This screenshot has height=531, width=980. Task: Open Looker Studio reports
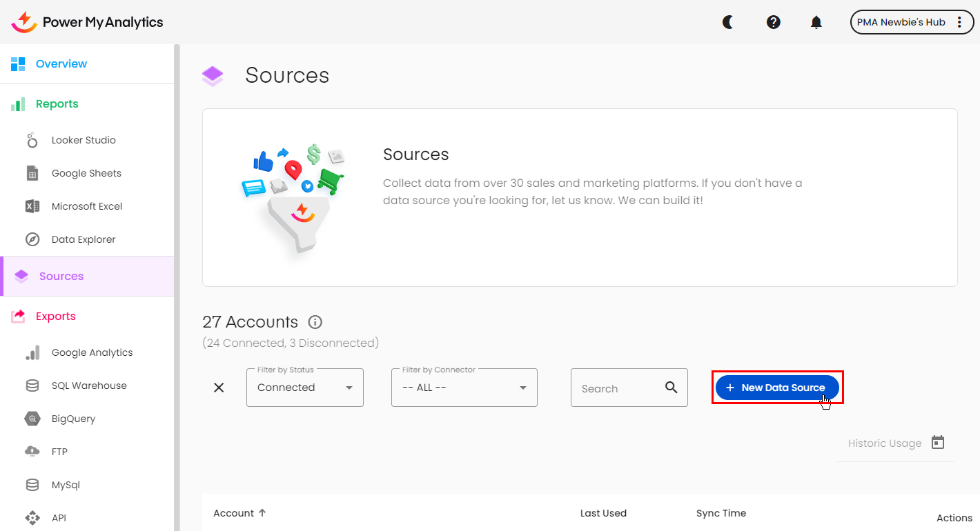[x=84, y=140]
